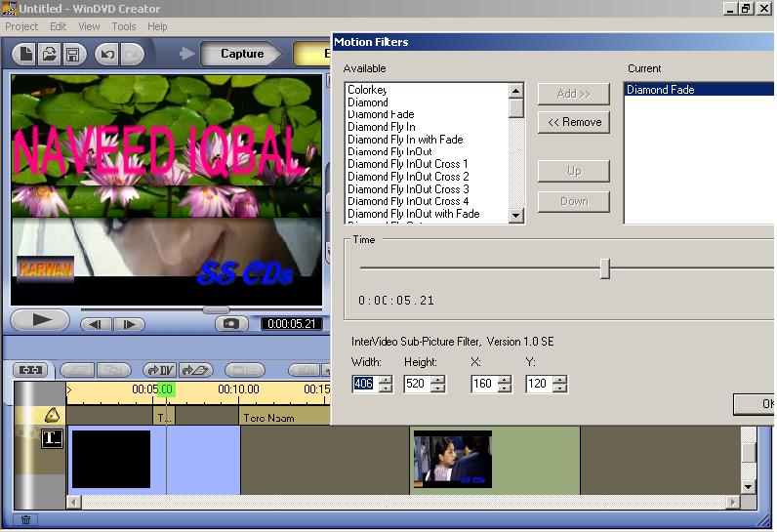
Task: Click the export to DV icon
Action: [x=159, y=370]
